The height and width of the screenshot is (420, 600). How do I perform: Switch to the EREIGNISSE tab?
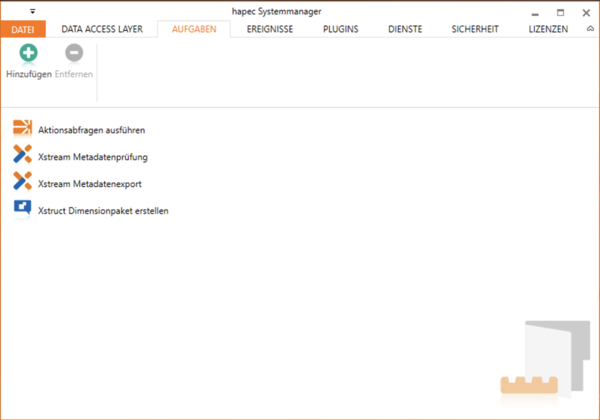click(x=270, y=29)
